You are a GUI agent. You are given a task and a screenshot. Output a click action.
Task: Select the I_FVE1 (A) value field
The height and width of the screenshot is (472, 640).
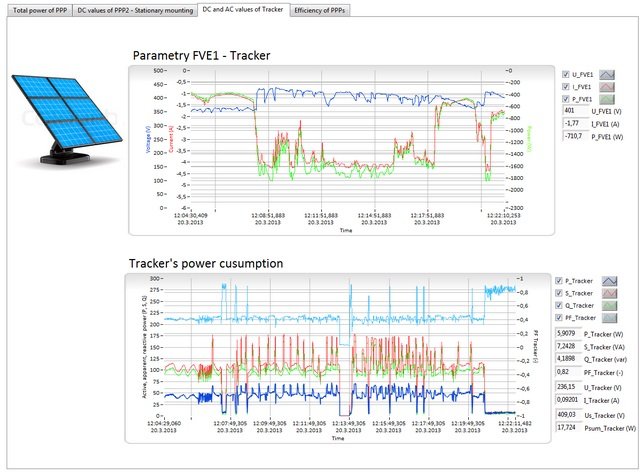[x=576, y=123]
